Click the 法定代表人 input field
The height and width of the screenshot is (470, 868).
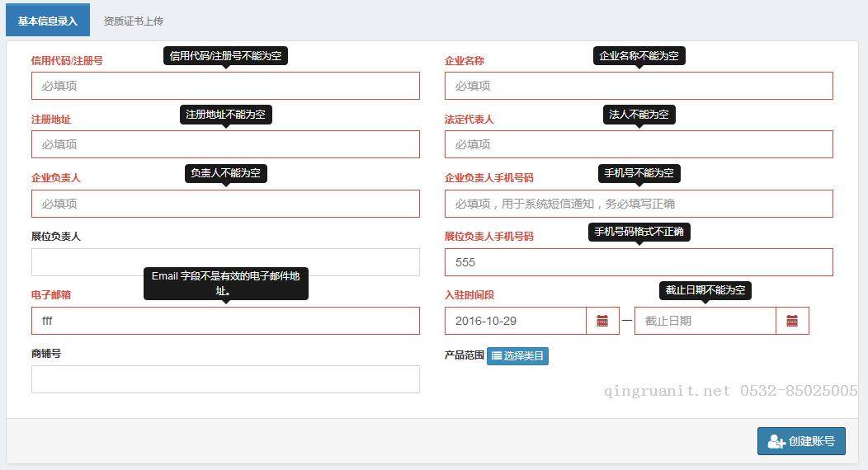click(638, 144)
